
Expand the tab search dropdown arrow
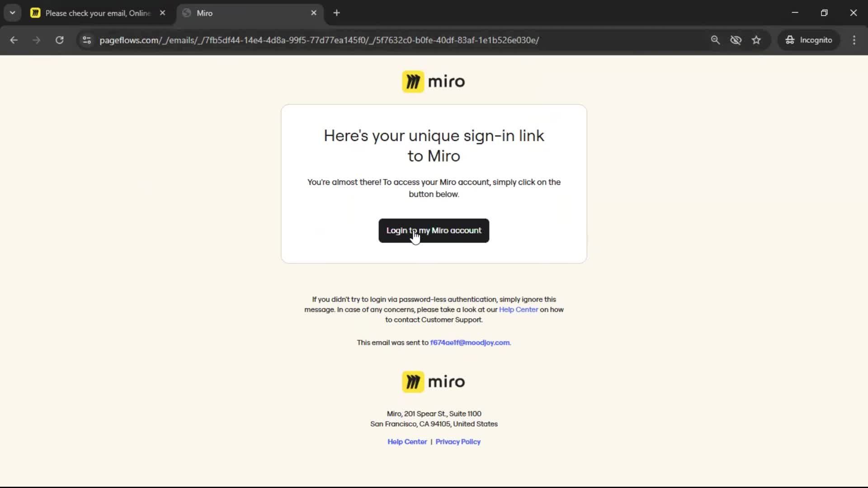coord(13,13)
